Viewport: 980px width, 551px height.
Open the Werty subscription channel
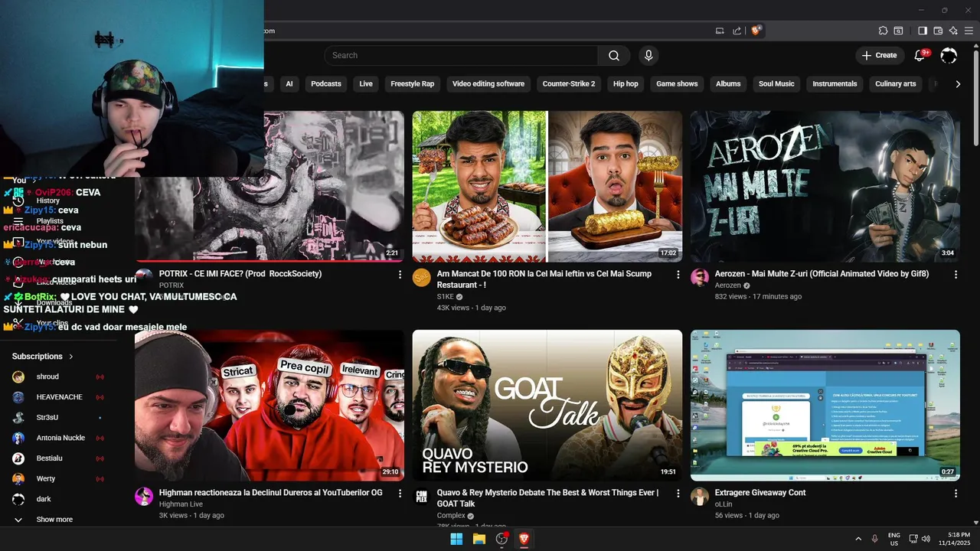point(58,479)
